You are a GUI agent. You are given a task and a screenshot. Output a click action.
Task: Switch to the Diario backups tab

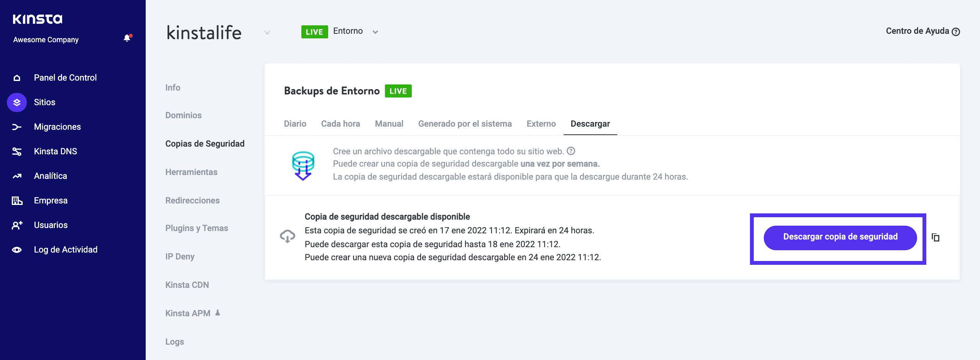click(x=295, y=124)
